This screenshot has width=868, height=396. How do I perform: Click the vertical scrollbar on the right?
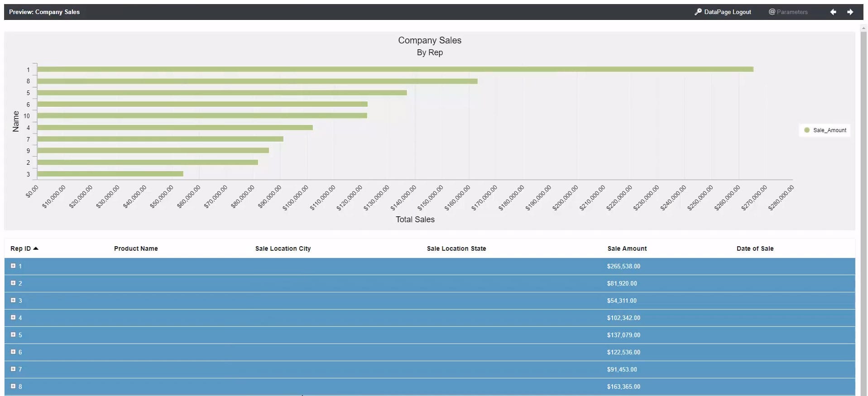(x=863, y=181)
